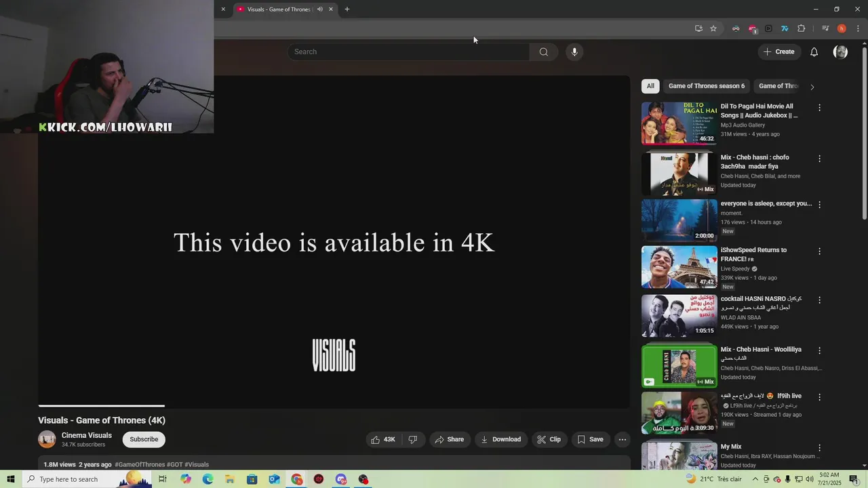Click the video progress bar
This screenshot has height=488, width=868.
coord(334,406)
